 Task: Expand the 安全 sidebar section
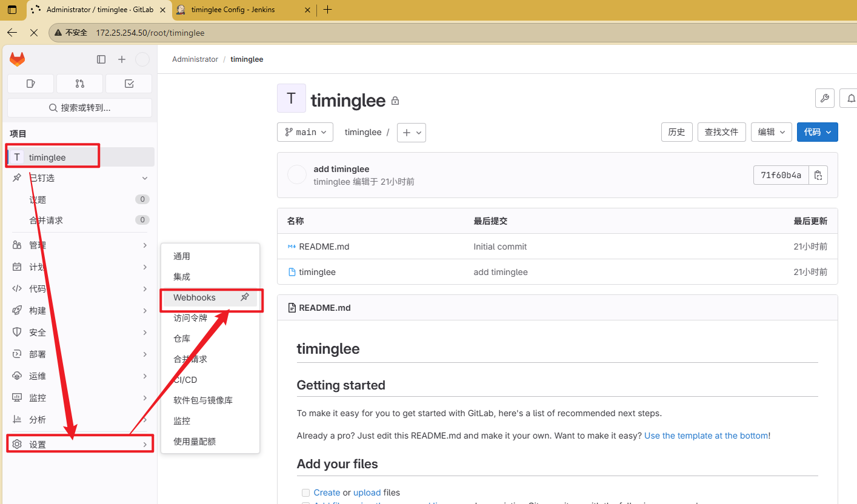point(80,333)
